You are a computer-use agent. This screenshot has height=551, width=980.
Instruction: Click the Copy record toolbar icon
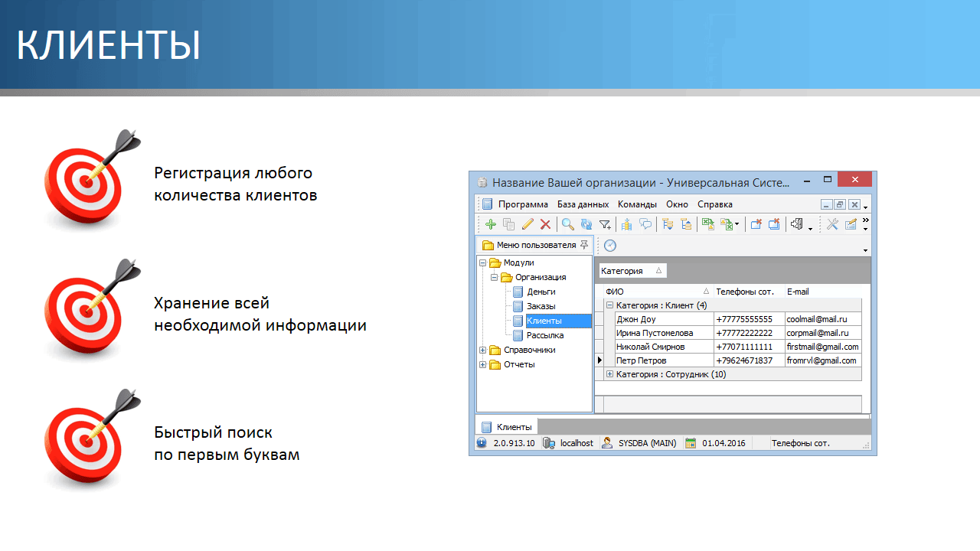(x=508, y=224)
